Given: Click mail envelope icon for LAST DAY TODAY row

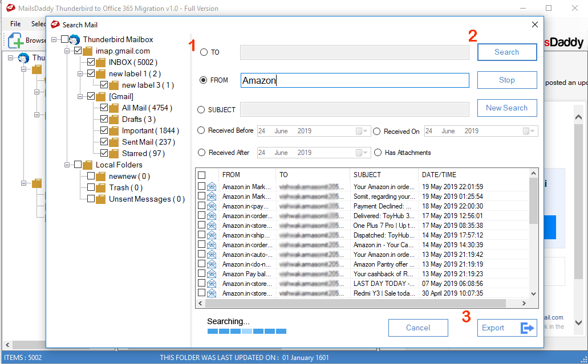Looking at the screenshot, I should tap(212, 284).
